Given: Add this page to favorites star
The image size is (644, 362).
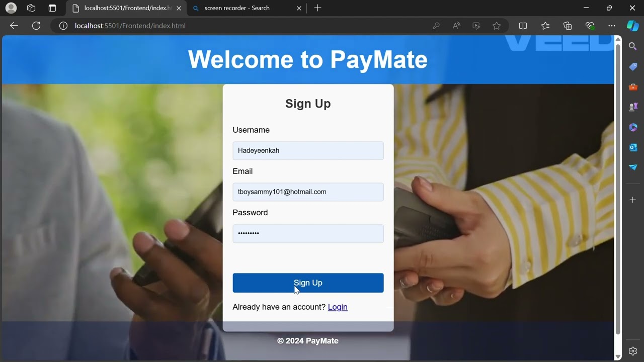Looking at the screenshot, I should (x=497, y=26).
